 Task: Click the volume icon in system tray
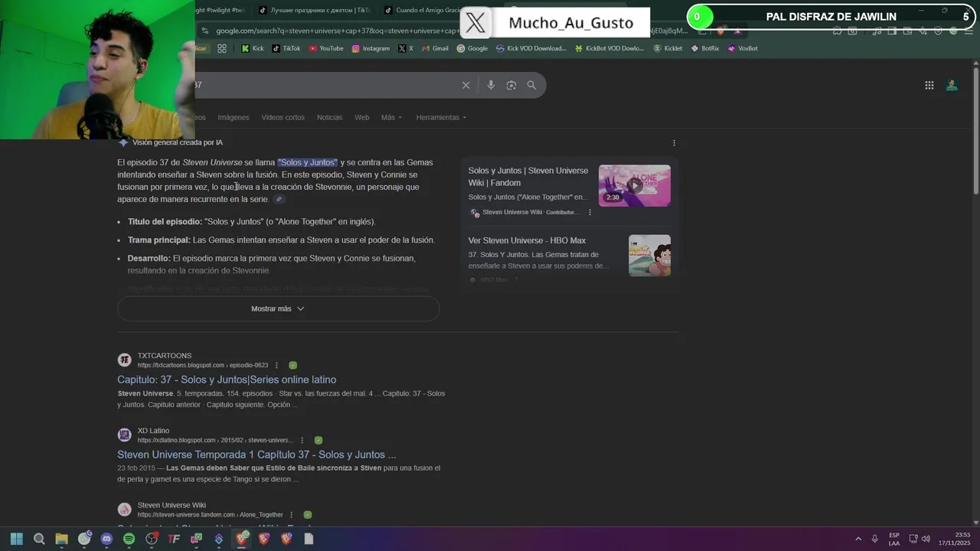tap(926, 539)
